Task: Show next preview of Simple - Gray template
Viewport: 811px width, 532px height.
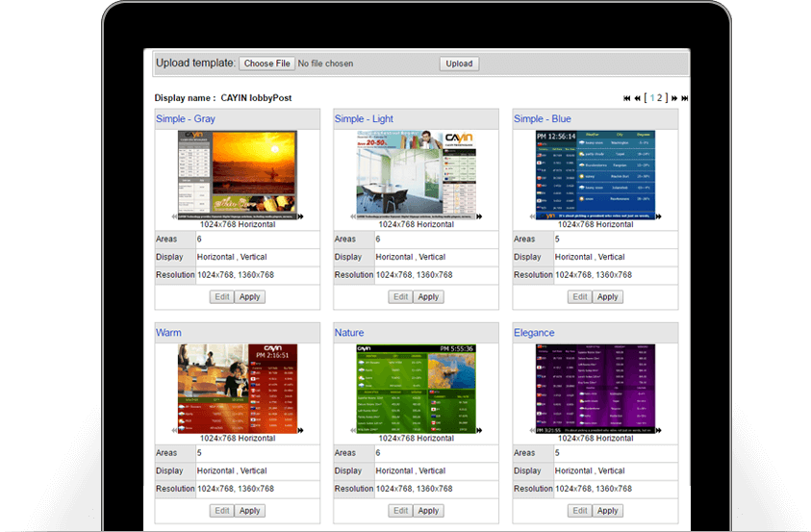Action: [301, 216]
